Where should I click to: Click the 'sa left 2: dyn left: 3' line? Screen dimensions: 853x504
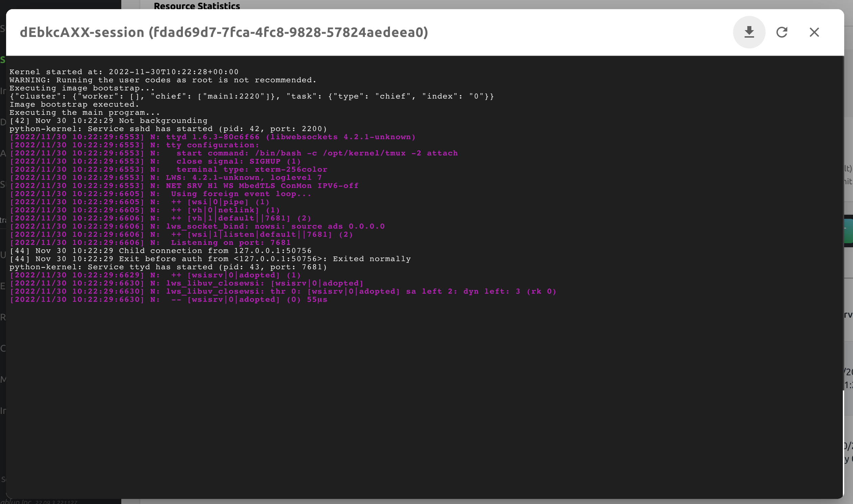(283, 292)
